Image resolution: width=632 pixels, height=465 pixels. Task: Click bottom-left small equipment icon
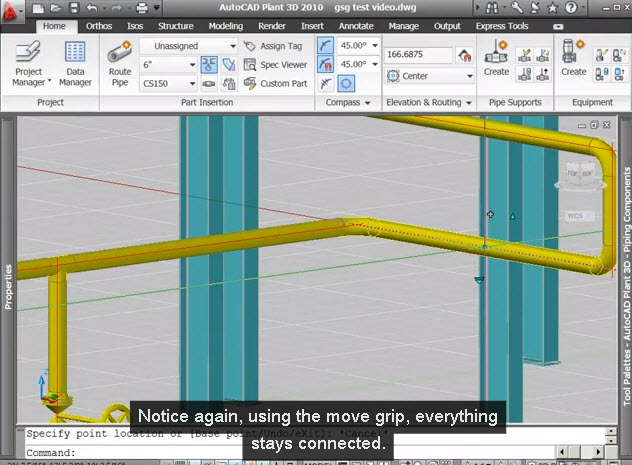(x=601, y=74)
